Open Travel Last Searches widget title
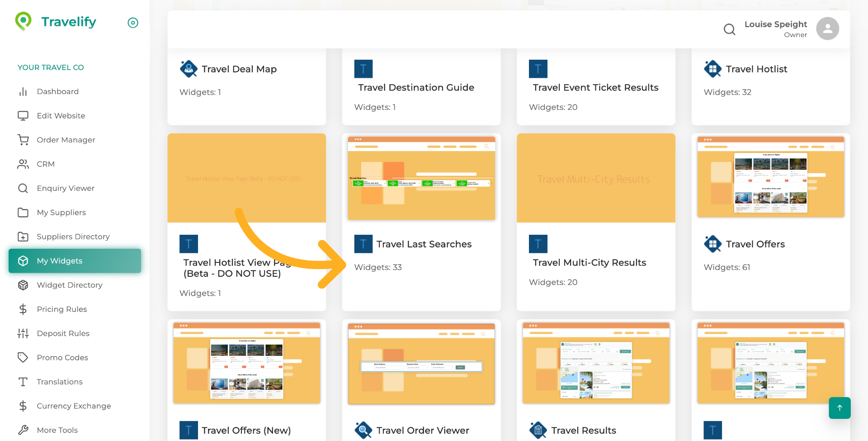Screen dimensions: 868x441 pyautogui.click(x=424, y=244)
